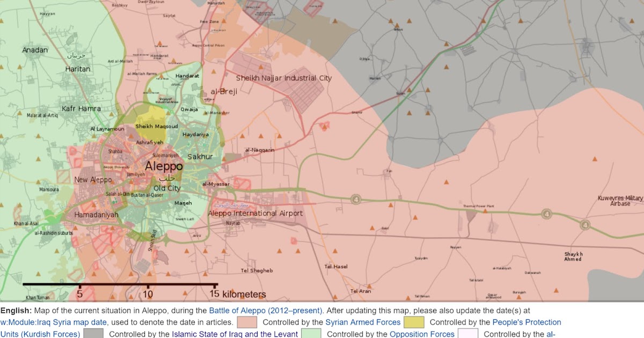Click the Free Zone marker north of the prison
The width and height of the screenshot is (644, 338).
click(x=209, y=21)
